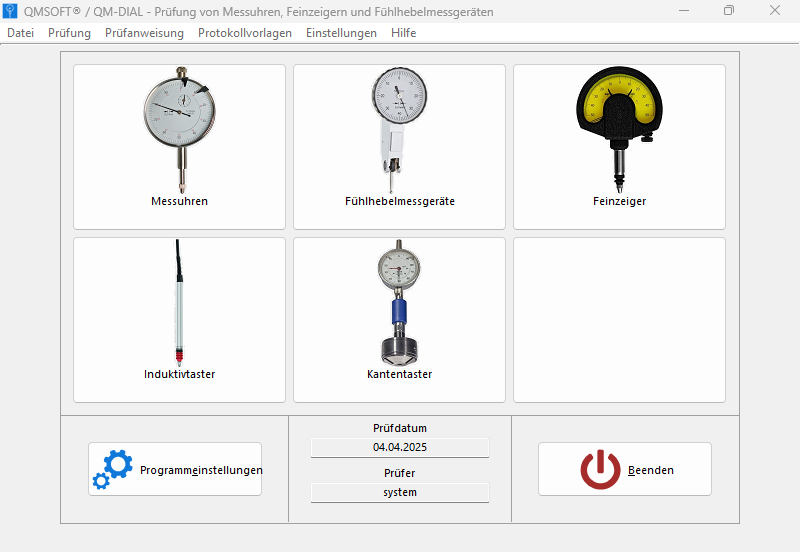Open the Einstellungen menu

(x=341, y=33)
